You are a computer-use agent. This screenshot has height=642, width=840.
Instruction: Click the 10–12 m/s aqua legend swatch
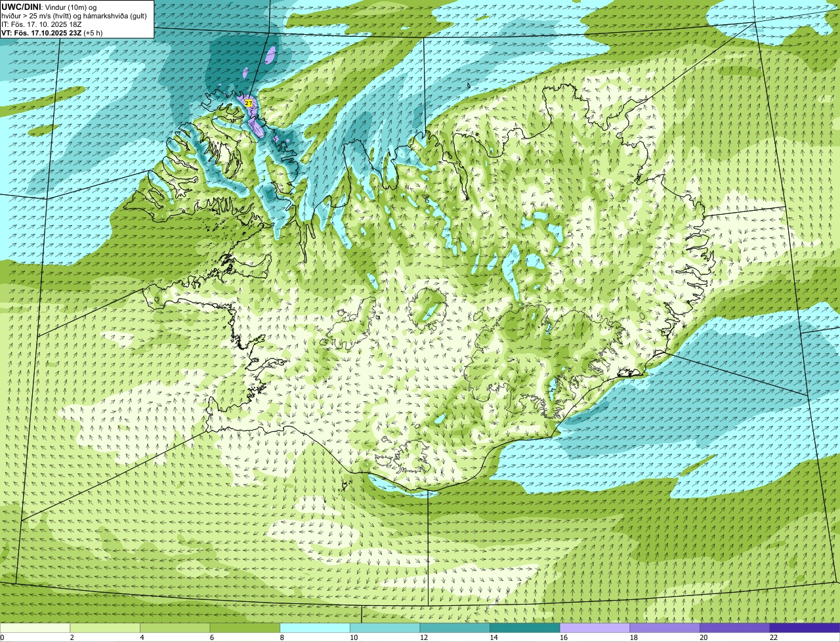385,628
